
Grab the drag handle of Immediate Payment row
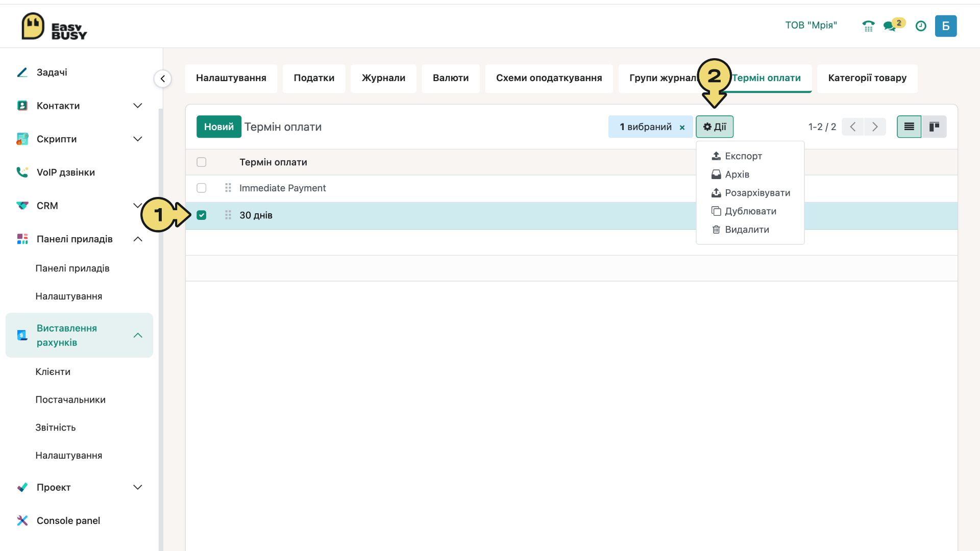[x=228, y=188]
